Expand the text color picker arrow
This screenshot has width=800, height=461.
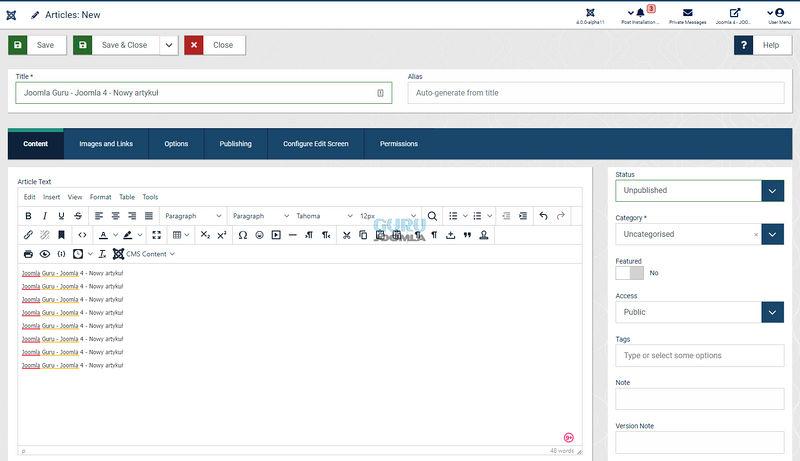[x=116, y=235]
